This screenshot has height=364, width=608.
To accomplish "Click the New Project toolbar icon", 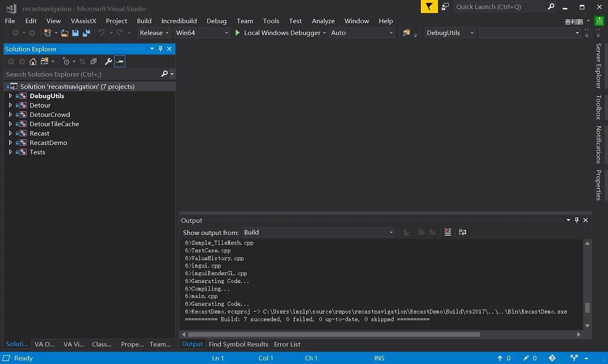I will pyautogui.click(x=47, y=33).
